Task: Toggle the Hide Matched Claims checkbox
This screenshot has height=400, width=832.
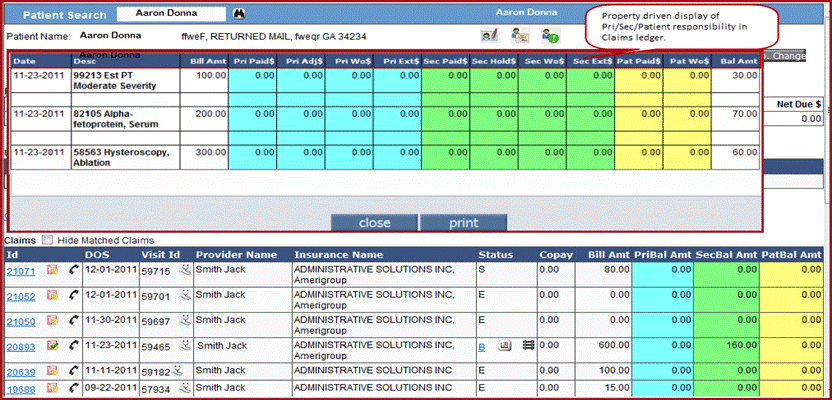Action: point(47,240)
